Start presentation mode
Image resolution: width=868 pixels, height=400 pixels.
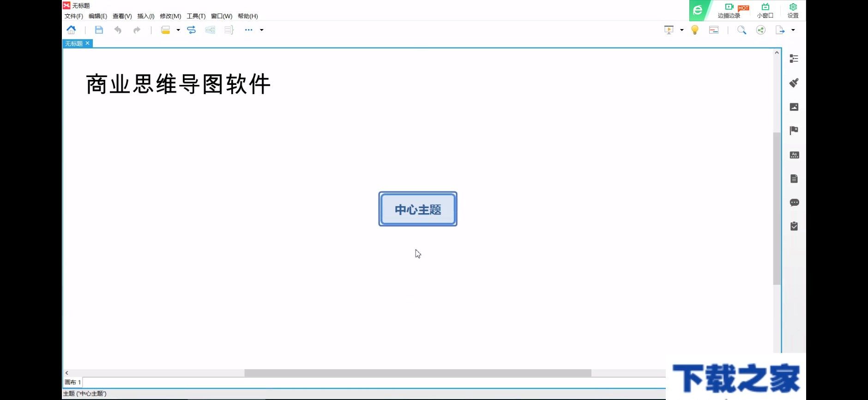coord(669,30)
